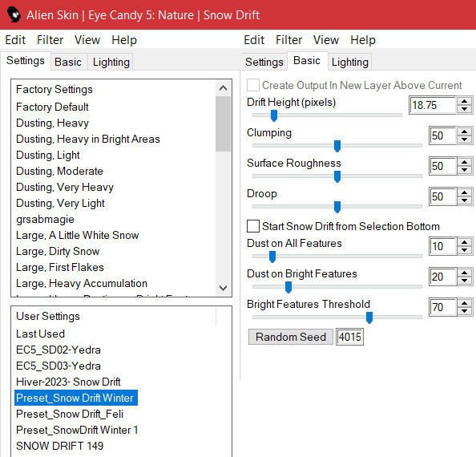Click the Bright Features Threshold slider handle
Viewport: 476px width, 457px height.
369,317
